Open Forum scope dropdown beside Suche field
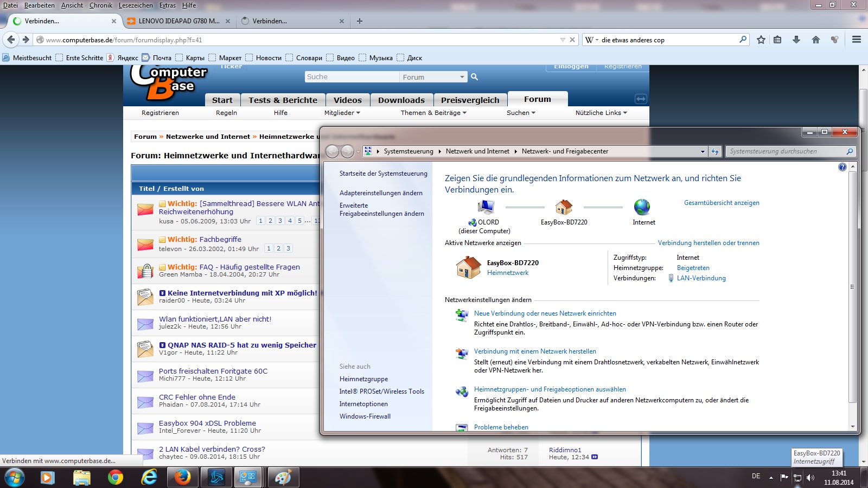 433,77
